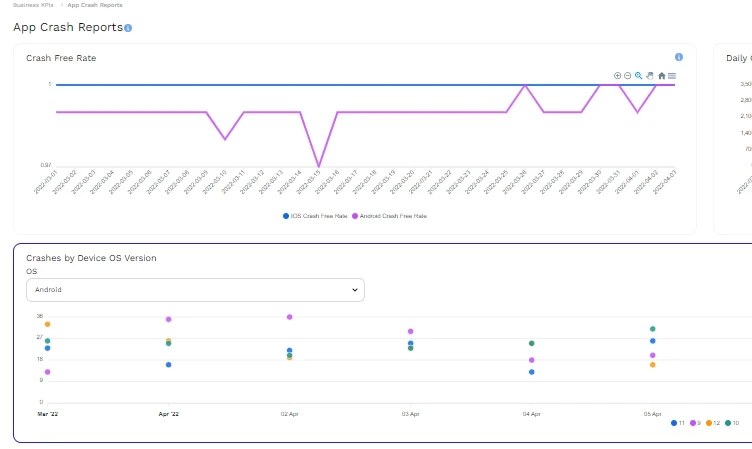752x449 pixels.
Task: Toggle OS version 12 legend series
Action: tap(713, 423)
